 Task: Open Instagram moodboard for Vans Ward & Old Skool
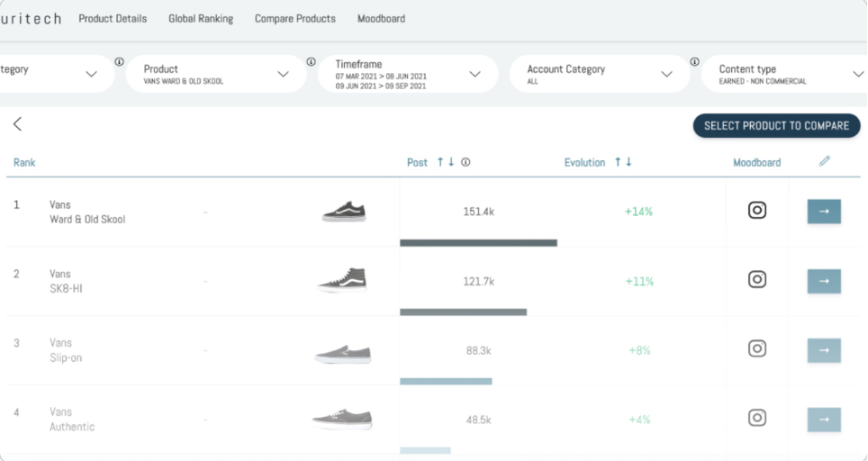click(x=757, y=211)
